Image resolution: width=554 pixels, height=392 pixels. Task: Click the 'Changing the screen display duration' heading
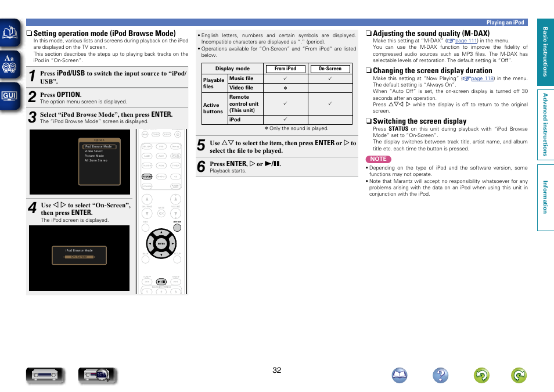pos(433,71)
